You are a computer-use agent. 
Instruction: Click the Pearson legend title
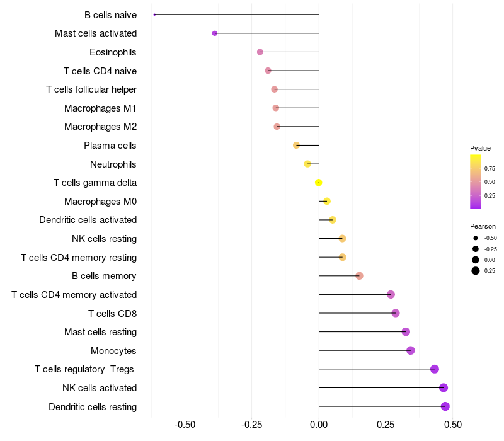(x=483, y=226)
